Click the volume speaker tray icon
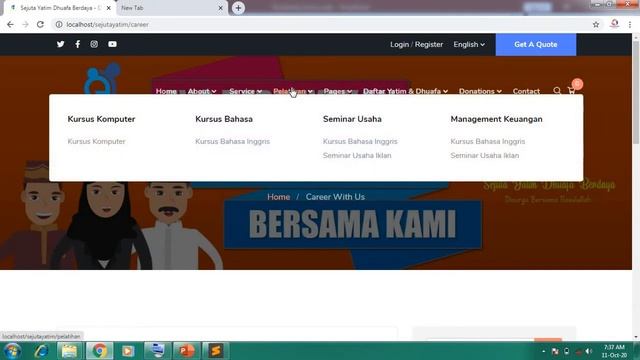 (x=588, y=351)
